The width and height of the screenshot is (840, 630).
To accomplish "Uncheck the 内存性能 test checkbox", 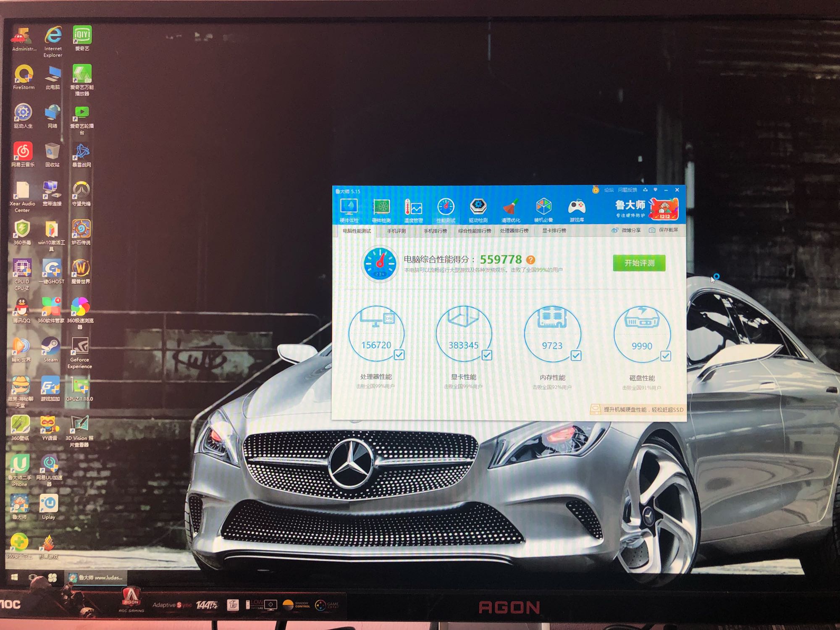I will pos(576,356).
